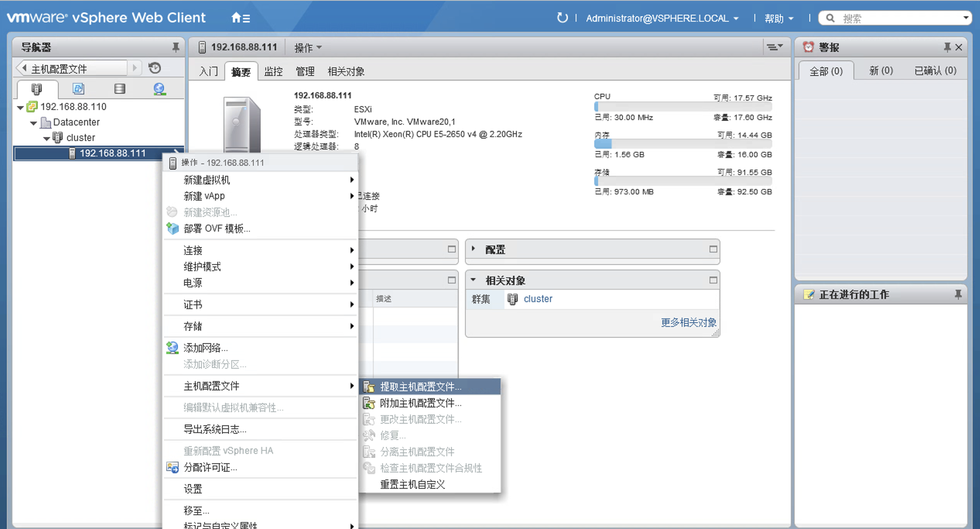The width and height of the screenshot is (980, 529).
Task: Open the cluster link in 相关对象
Action: (x=538, y=299)
